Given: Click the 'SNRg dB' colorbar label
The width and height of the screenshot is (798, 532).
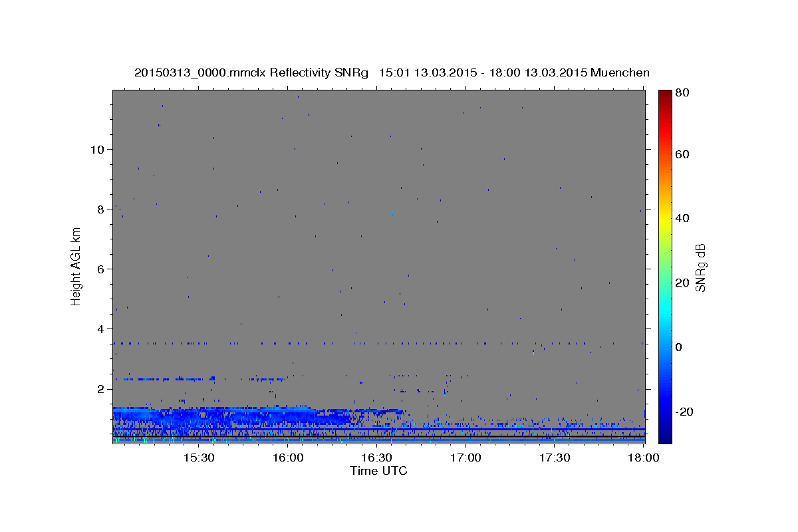Looking at the screenshot, I should [700, 267].
